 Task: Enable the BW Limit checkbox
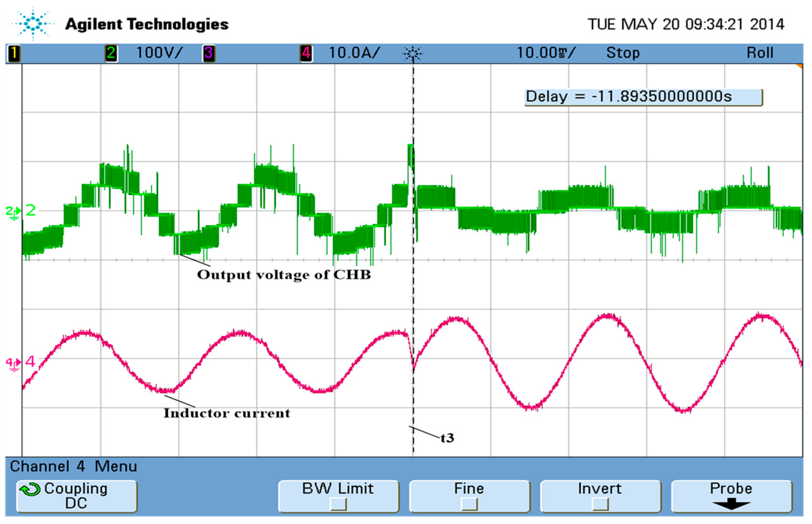pyautogui.click(x=339, y=504)
